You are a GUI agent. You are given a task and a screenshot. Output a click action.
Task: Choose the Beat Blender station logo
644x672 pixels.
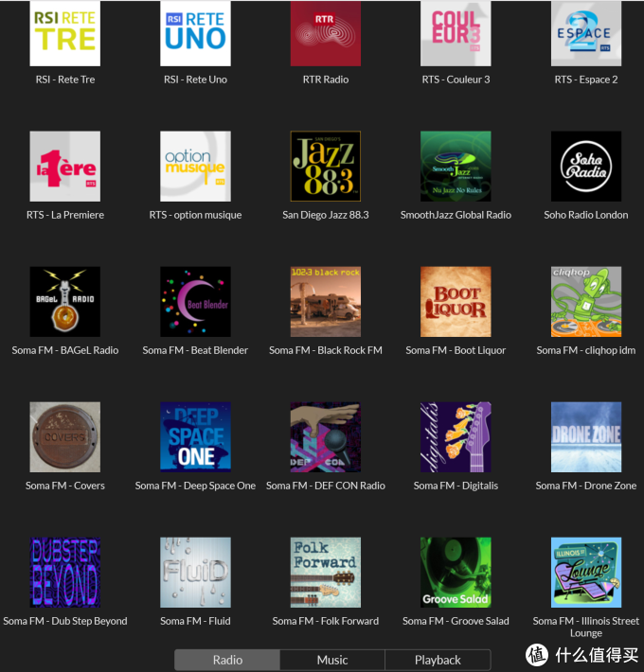click(195, 302)
